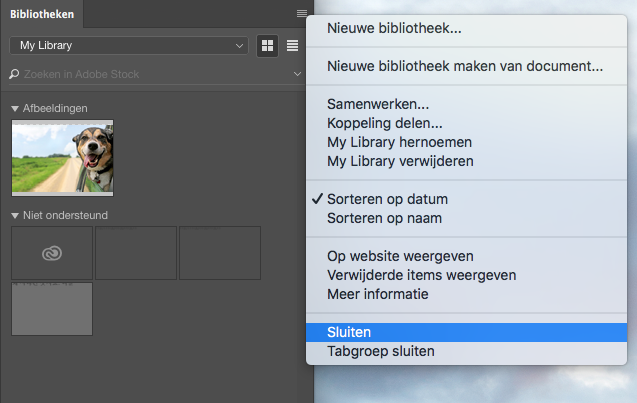Switch to grid view of library items

pyautogui.click(x=268, y=45)
